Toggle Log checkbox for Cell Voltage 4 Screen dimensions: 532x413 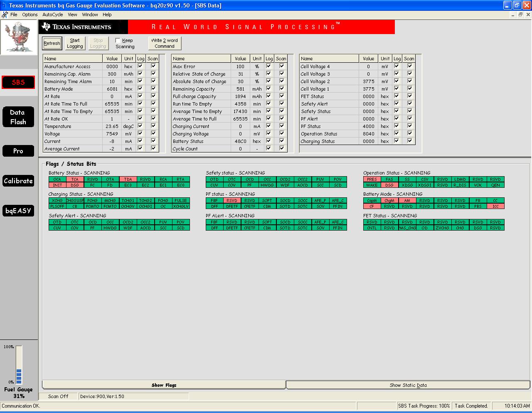tap(397, 66)
